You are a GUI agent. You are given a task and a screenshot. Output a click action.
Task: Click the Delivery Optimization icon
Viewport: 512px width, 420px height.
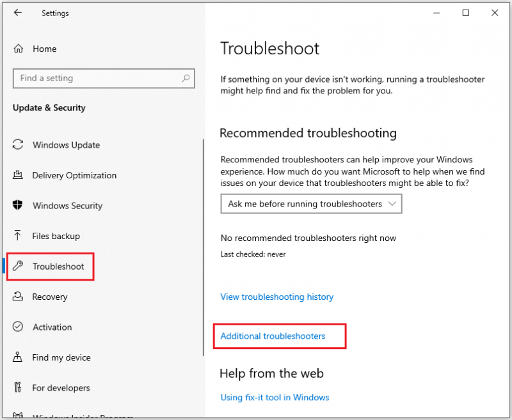pos(18,175)
